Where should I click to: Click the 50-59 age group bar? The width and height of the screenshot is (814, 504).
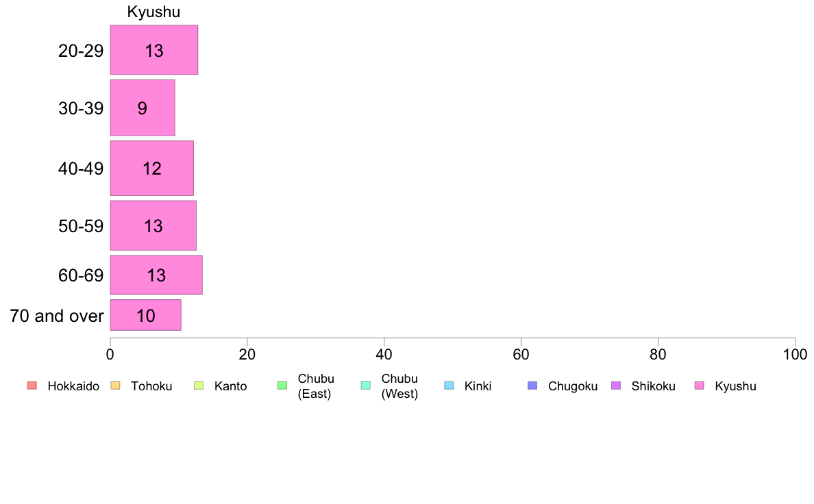[153, 226]
